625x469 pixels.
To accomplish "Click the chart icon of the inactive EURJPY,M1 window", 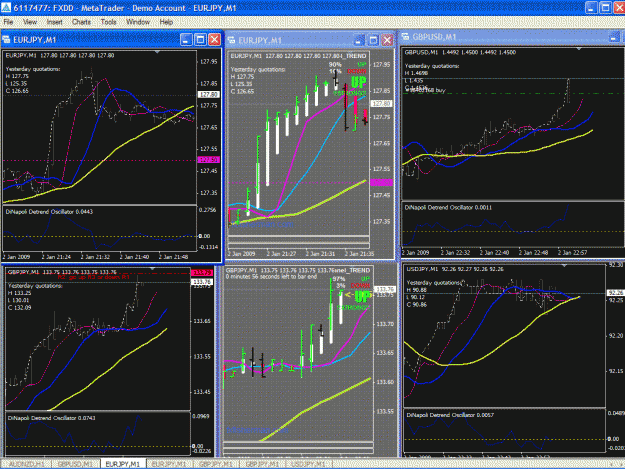I will pos(231,40).
